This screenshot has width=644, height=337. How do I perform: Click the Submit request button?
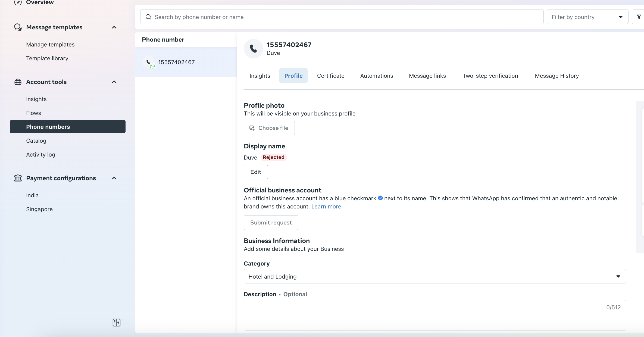pyautogui.click(x=271, y=223)
